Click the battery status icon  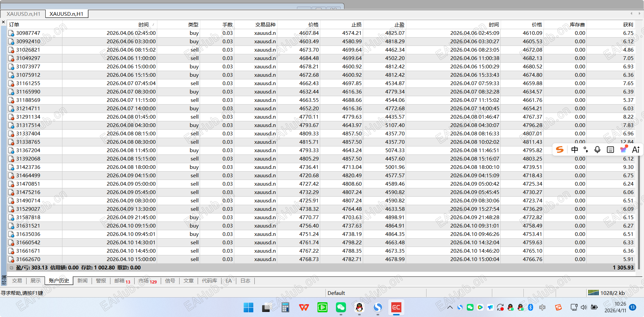594,307
